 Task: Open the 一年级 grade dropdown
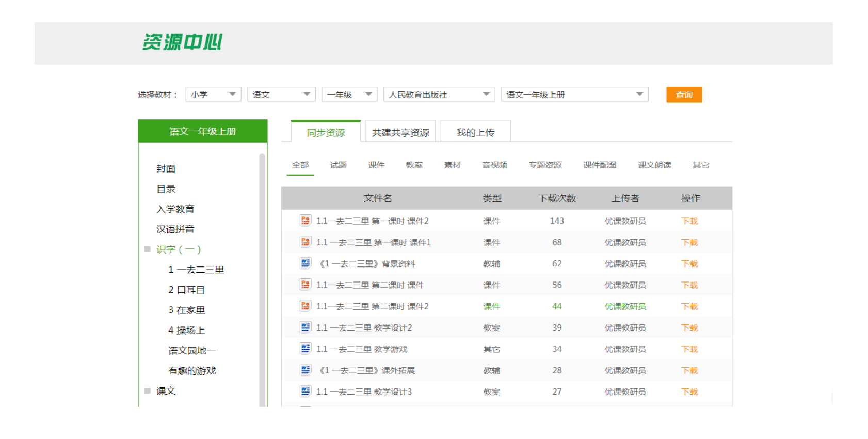pyautogui.click(x=349, y=95)
